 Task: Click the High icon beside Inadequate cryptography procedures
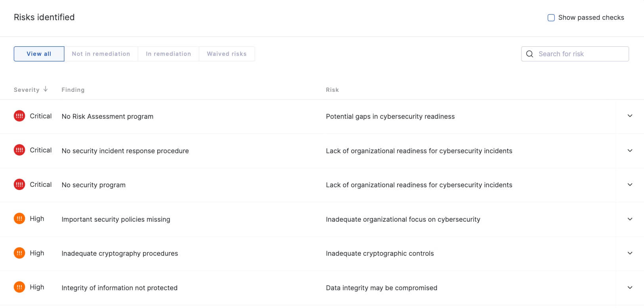tap(19, 253)
